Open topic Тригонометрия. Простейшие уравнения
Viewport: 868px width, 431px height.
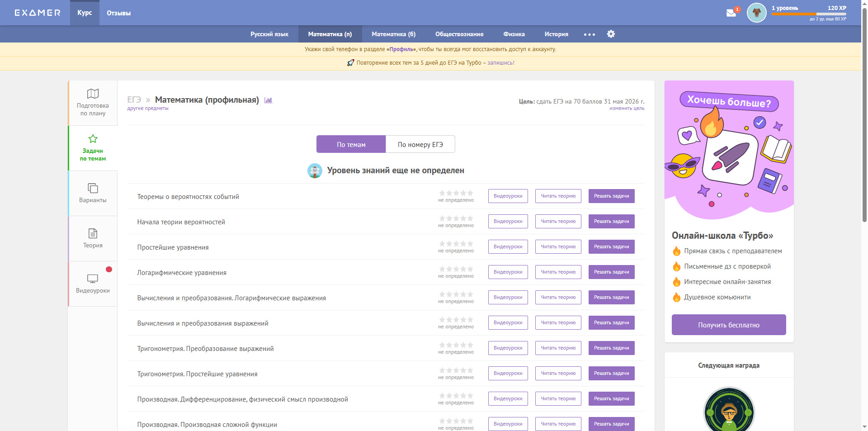(197, 374)
